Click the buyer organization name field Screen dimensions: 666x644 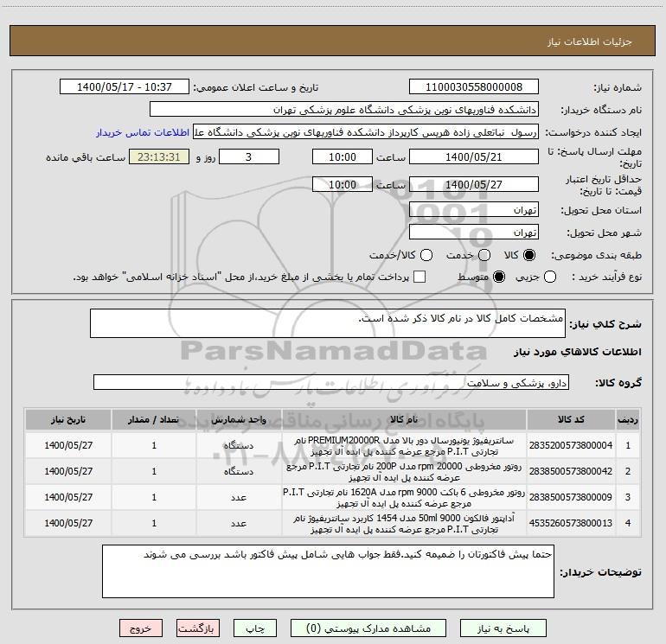(344, 110)
